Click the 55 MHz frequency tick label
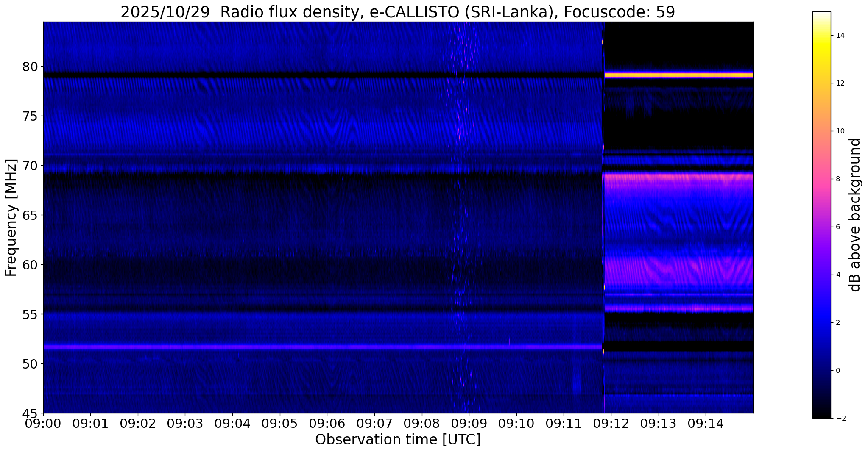The width and height of the screenshot is (868, 452). 30,314
